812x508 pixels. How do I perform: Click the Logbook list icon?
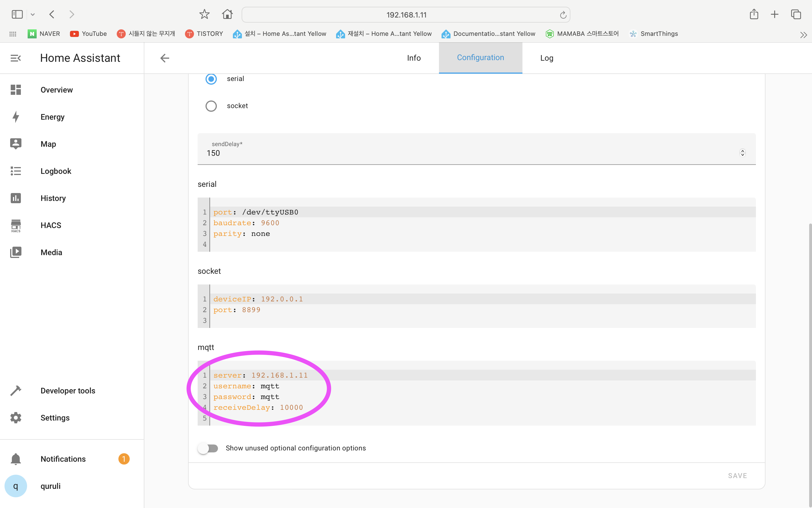coord(16,171)
